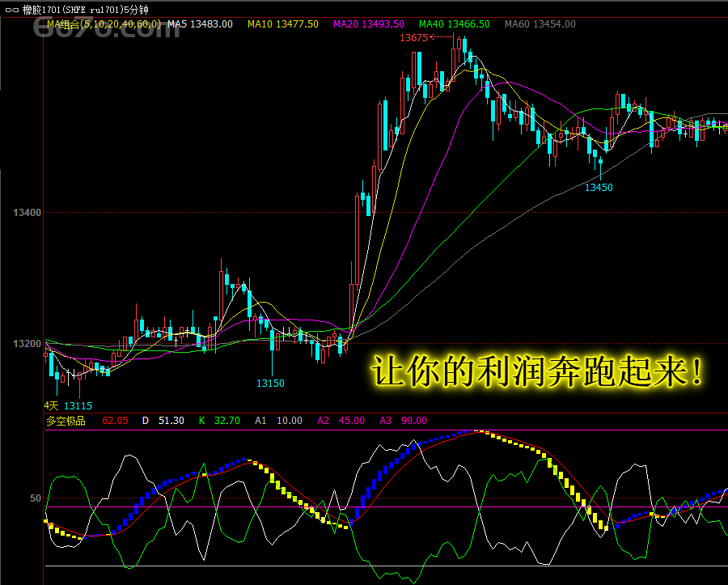Click the MA40 13466.50 legend label

coord(454,24)
